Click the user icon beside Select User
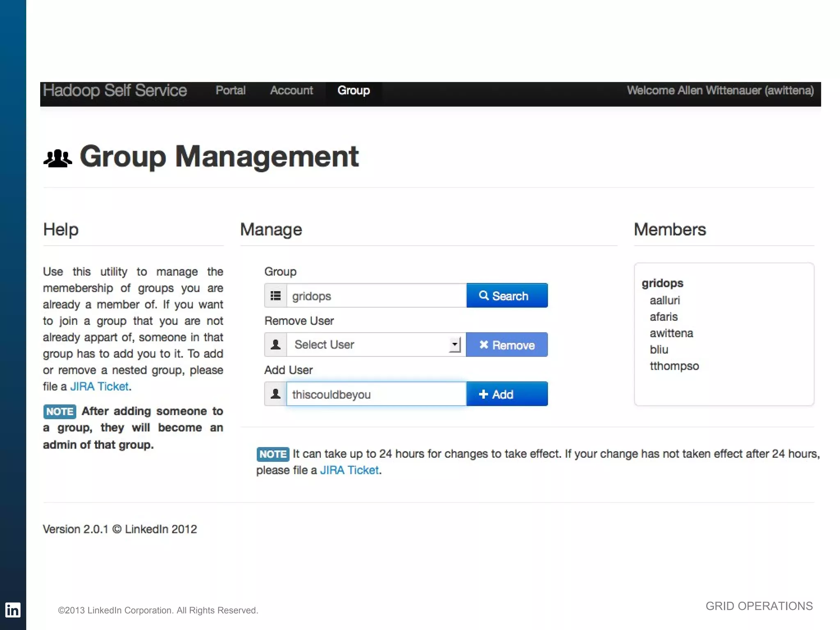This screenshot has height=630, width=840. coord(276,345)
